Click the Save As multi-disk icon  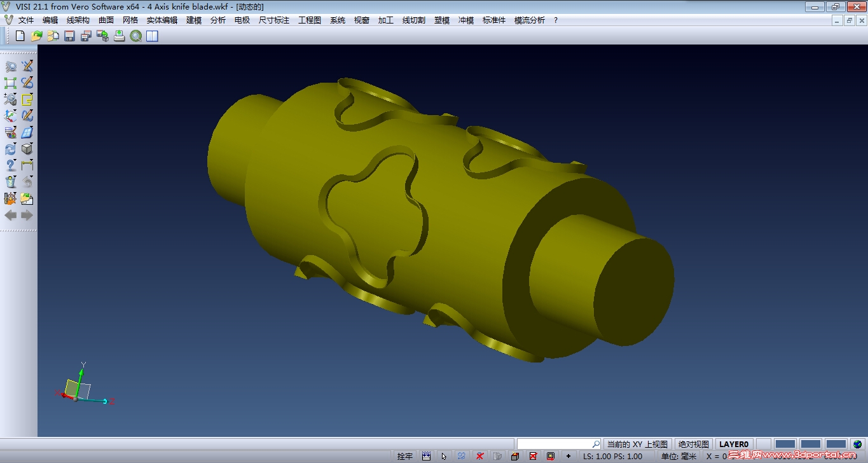click(86, 36)
